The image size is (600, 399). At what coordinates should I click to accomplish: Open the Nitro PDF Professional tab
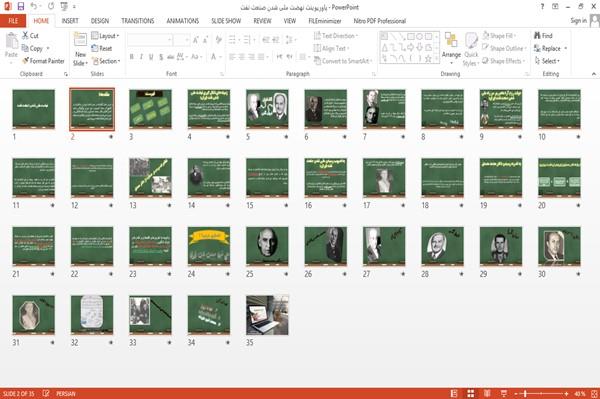(380, 21)
